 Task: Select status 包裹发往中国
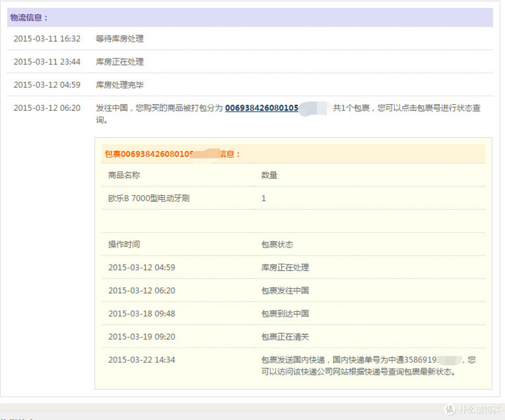[x=285, y=291]
